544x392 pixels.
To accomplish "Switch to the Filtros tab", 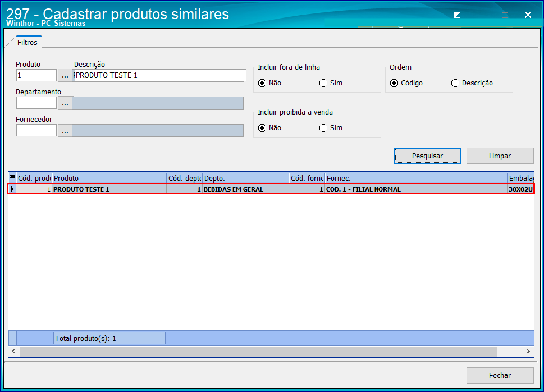I will [x=28, y=42].
